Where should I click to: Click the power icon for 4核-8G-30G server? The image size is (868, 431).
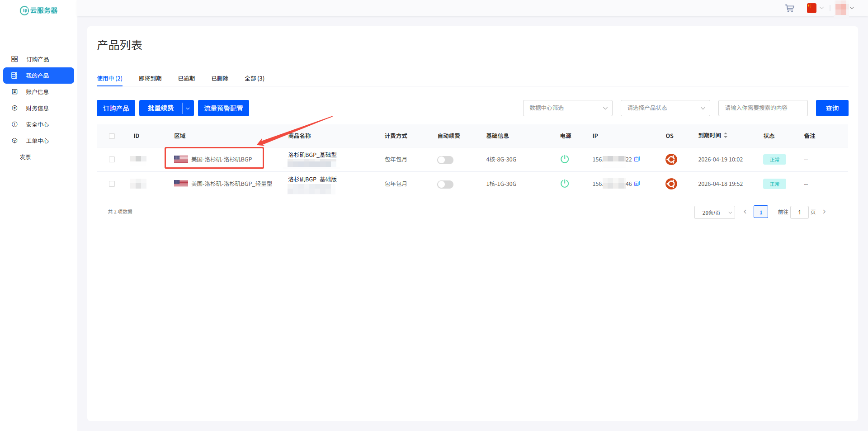(x=564, y=159)
